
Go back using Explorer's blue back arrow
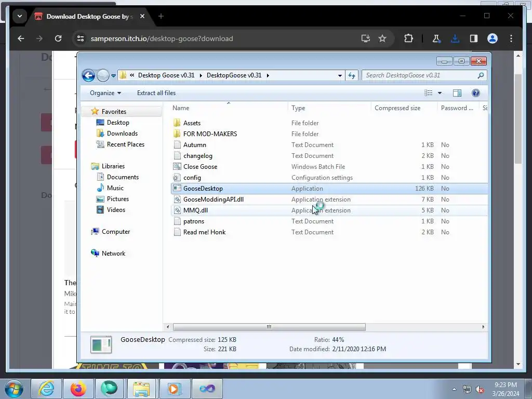[88, 75]
